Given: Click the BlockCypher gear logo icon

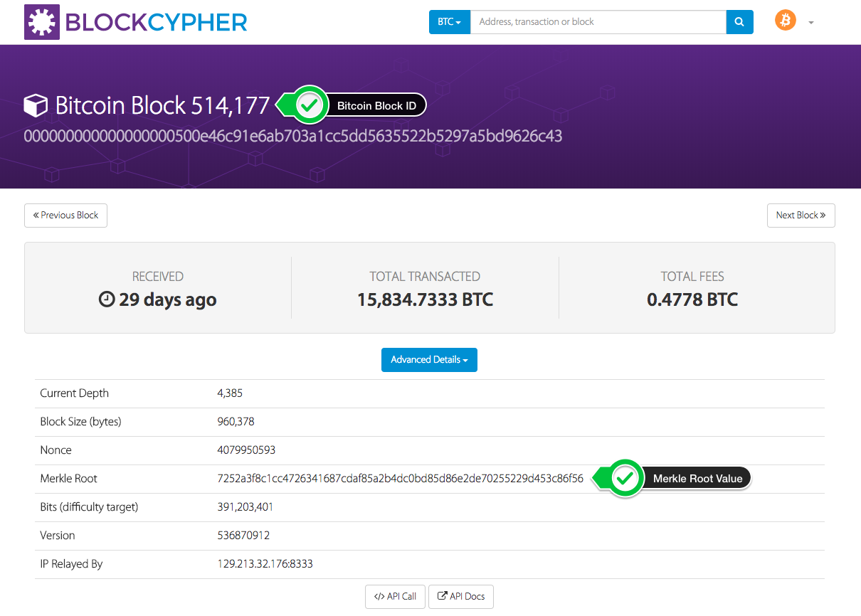Looking at the screenshot, I should [x=42, y=21].
